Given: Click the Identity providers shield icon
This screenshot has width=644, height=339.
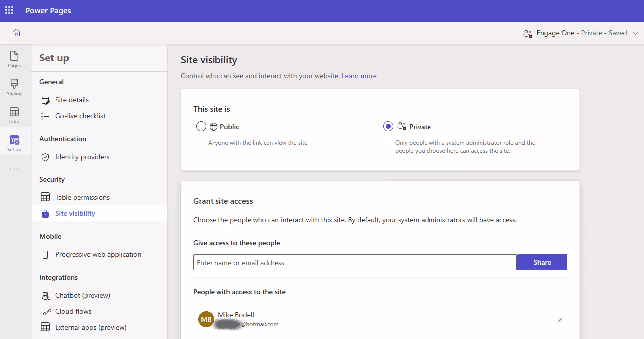Looking at the screenshot, I should tap(45, 157).
